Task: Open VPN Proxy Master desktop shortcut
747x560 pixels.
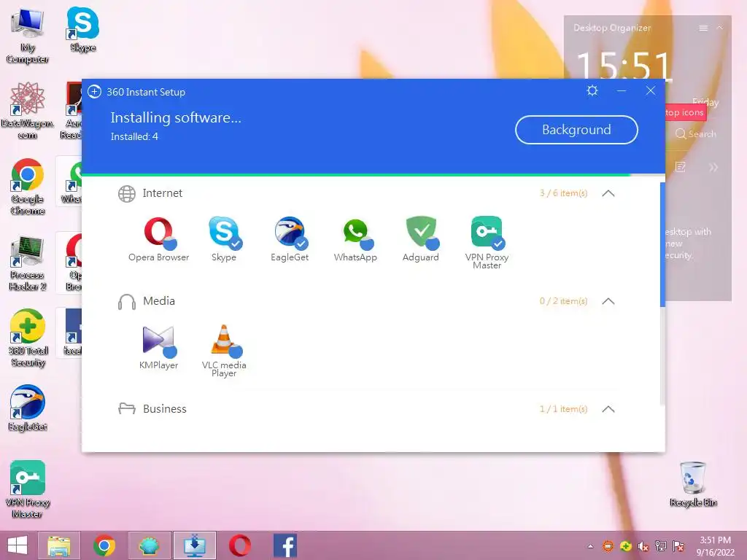Action: 28,489
